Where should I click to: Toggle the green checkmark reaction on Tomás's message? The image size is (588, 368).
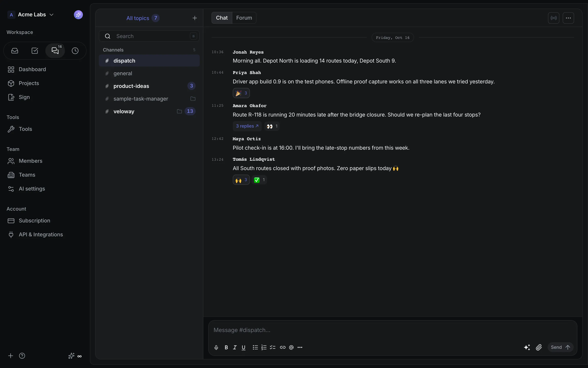point(259,180)
